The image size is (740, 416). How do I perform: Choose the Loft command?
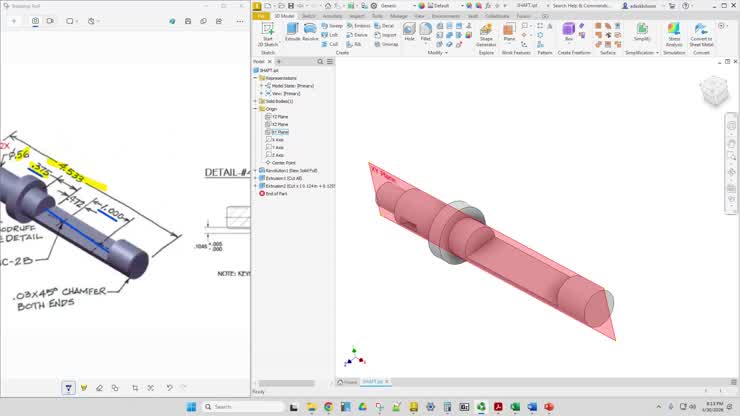coord(330,35)
